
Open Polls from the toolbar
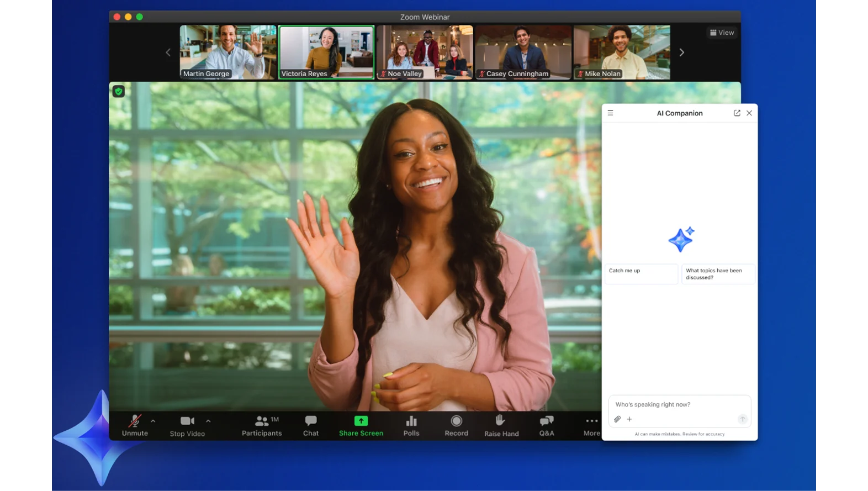(411, 426)
